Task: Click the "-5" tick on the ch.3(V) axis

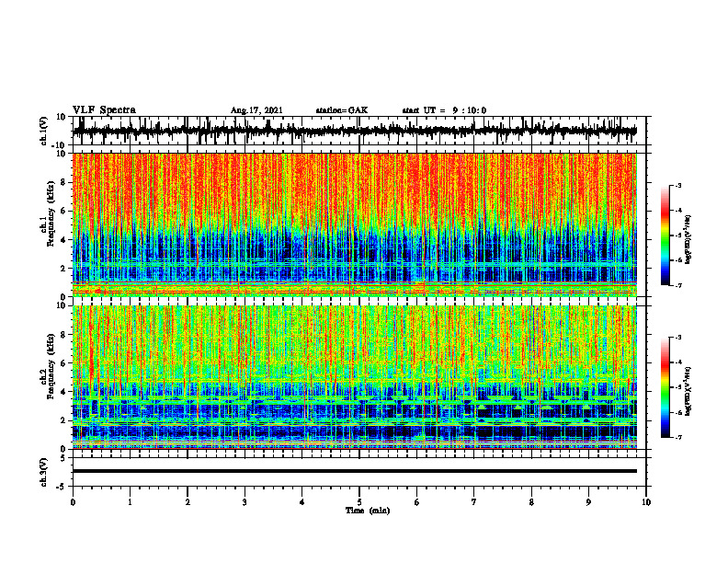Action: point(62,487)
